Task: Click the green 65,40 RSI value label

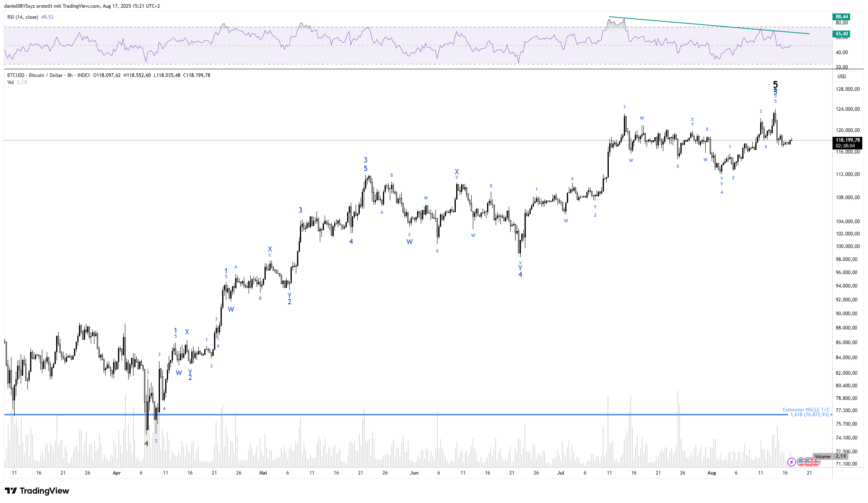Action: [x=842, y=34]
